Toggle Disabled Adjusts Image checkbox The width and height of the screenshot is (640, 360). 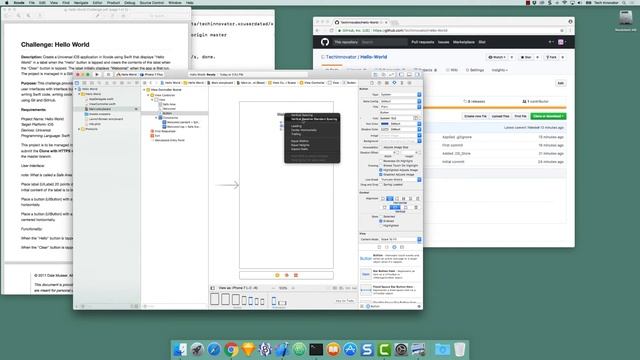click(381, 175)
